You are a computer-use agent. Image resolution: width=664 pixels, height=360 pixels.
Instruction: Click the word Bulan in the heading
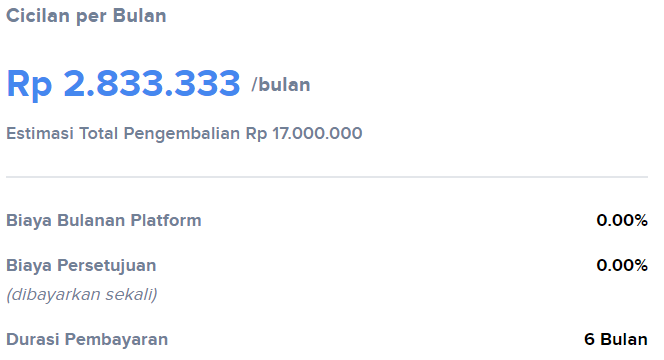click(139, 16)
